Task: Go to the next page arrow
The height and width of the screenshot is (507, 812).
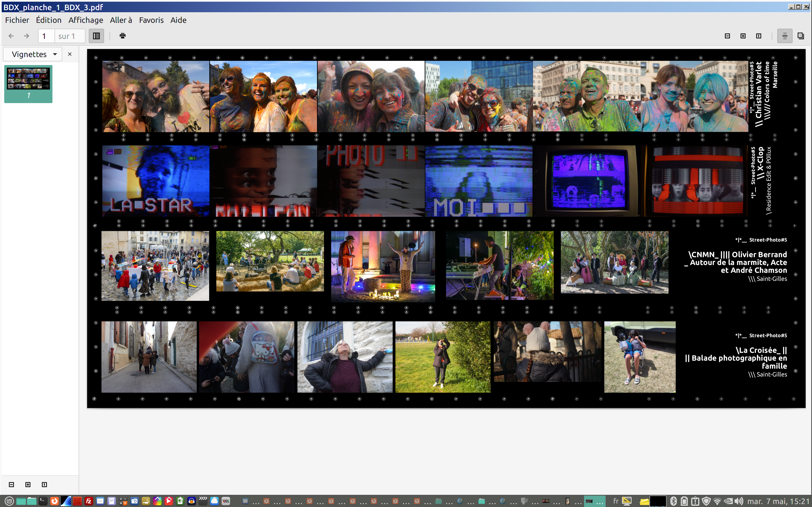Action: point(26,36)
